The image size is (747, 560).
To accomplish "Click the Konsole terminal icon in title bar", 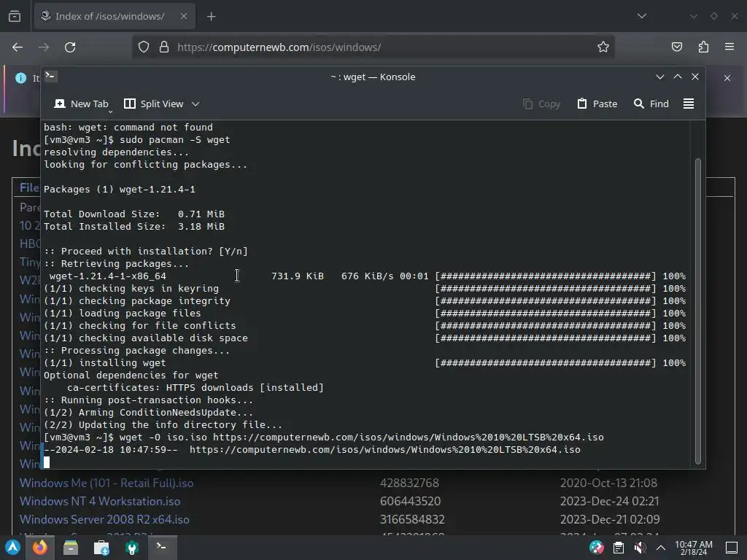I will [50, 76].
